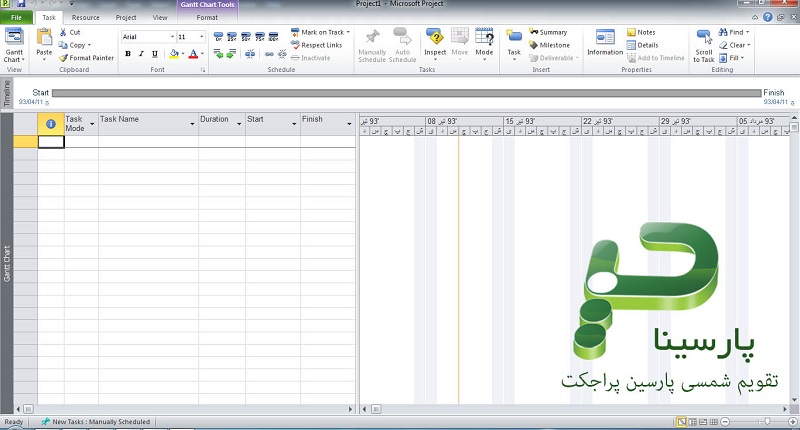The height and width of the screenshot is (430, 800).
Task: Unlink tasks with broken chain icon
Action: pos(282,54)
